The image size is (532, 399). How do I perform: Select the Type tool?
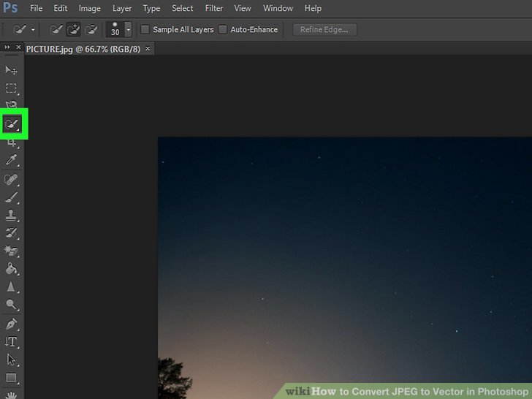coord(11,342)
